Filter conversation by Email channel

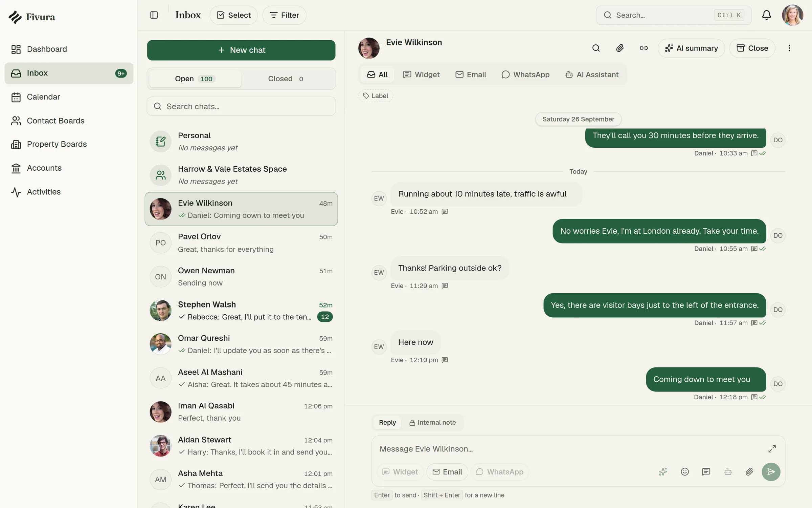(470, 75)
